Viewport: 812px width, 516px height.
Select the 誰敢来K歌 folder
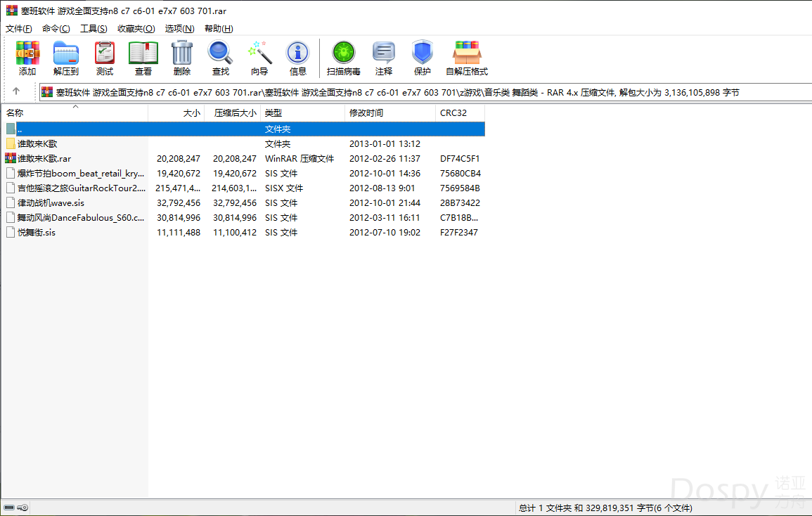click(x=37, y=144)
